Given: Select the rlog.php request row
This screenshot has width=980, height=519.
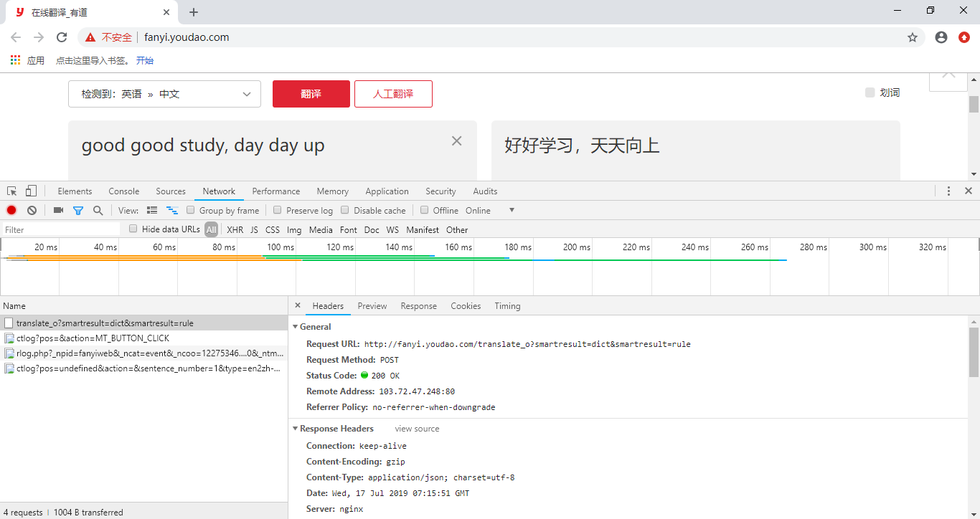Looking at the screenshot, I should (x=143, y=353).
